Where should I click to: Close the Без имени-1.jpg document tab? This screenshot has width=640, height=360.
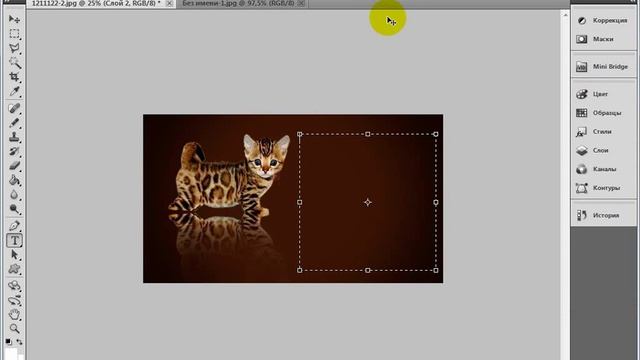(x=301, y=3)
